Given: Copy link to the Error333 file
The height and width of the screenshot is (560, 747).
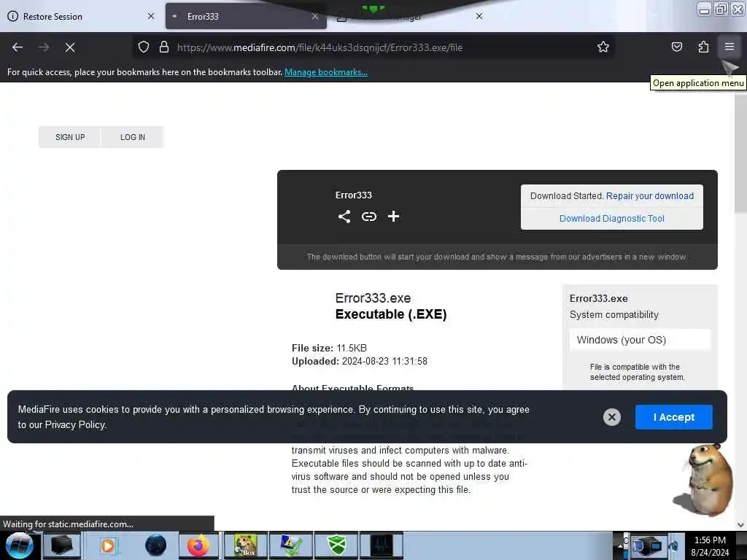Looking at the screenshot, I should [368, 217].
